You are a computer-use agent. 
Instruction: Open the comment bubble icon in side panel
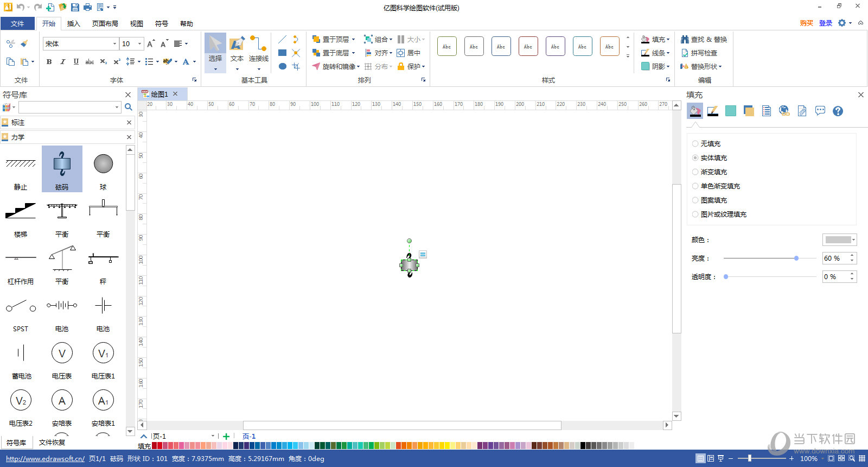[820, 111]
